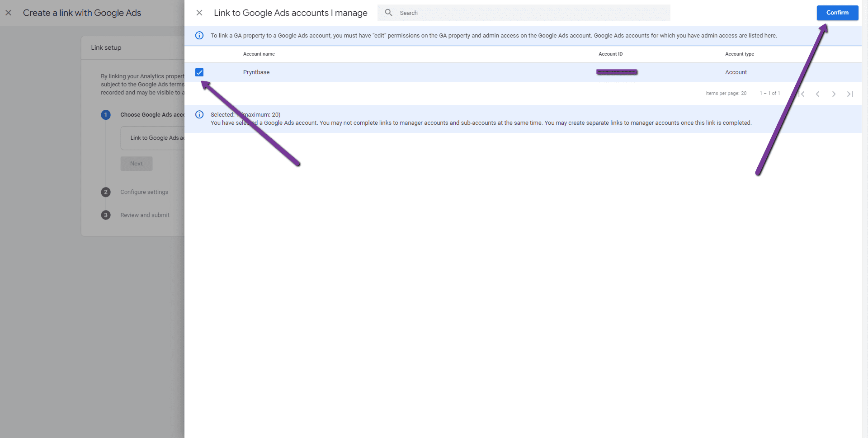This screenshot has height=438, width=868.
Task: Click the step 1 number circle
Action: (106, 115)
